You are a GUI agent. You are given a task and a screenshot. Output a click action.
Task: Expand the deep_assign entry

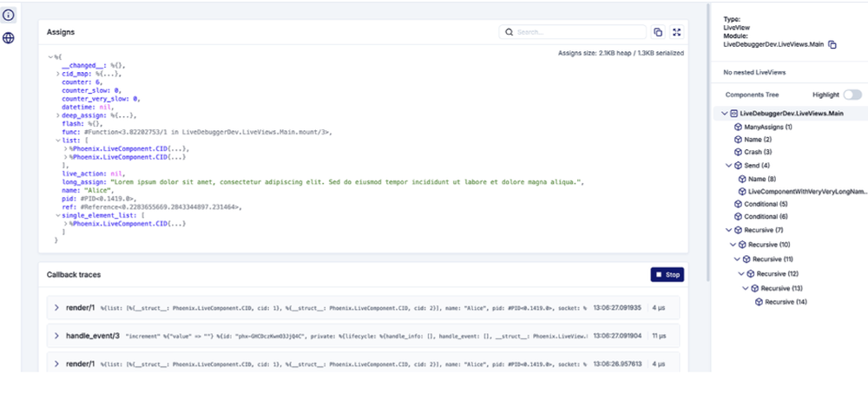[x=57, y=115]
